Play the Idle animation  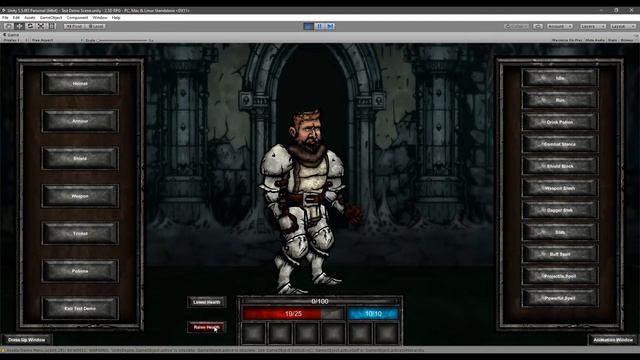pos(560,78)
